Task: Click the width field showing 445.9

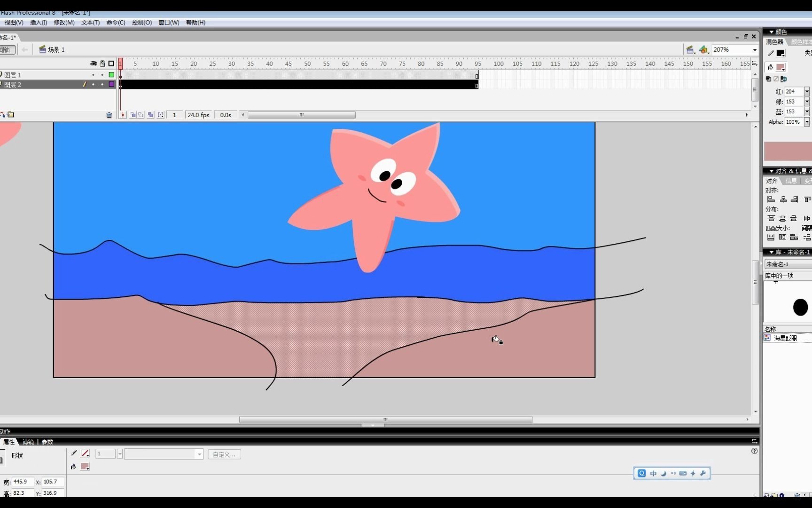Action: click(x=23, y=482)
